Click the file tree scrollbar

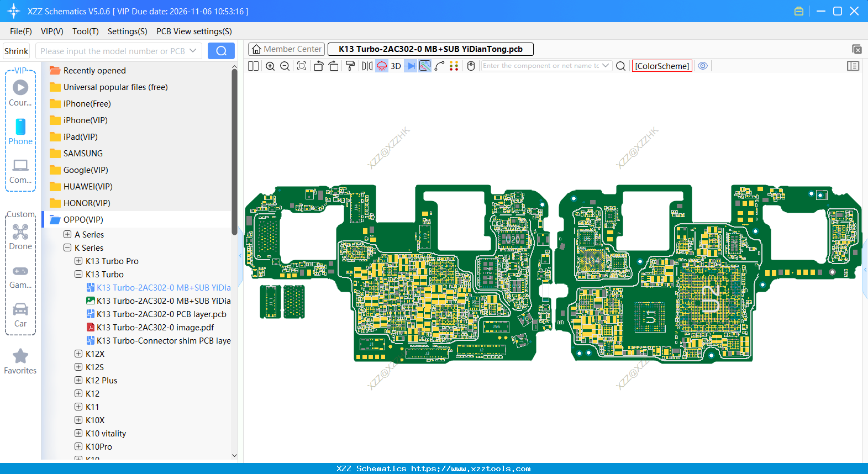click(x=234, y=152)
